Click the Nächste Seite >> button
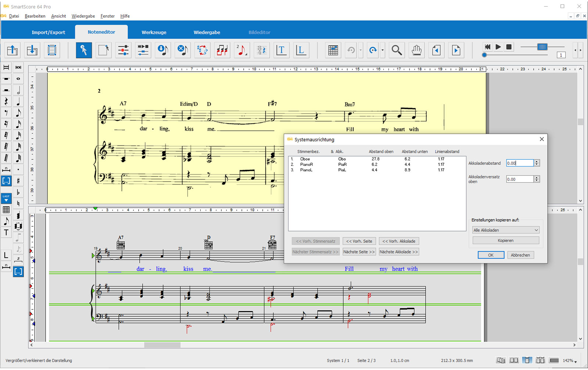Viewport: 588px width, 370px height. [x=359, y=252]
